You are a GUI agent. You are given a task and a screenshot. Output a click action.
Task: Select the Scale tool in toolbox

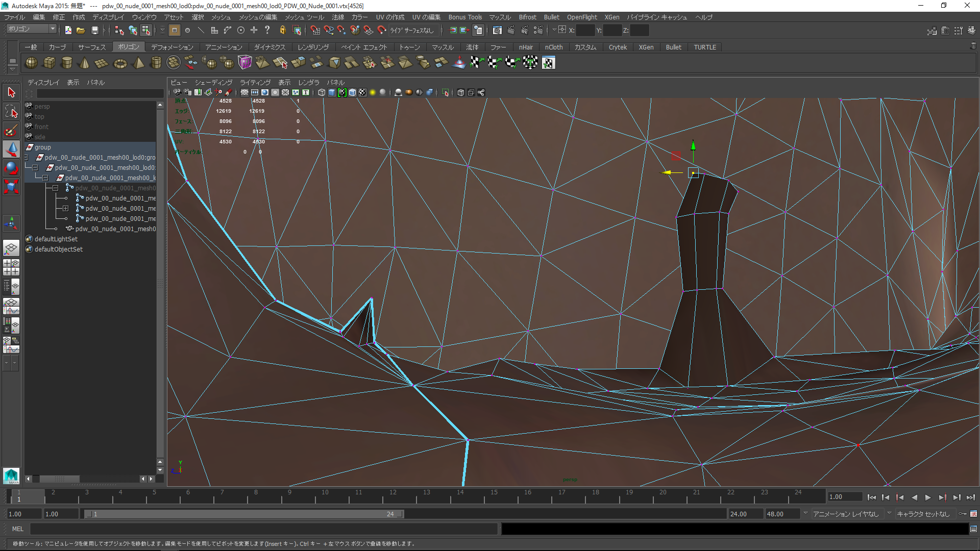(11, 187)
